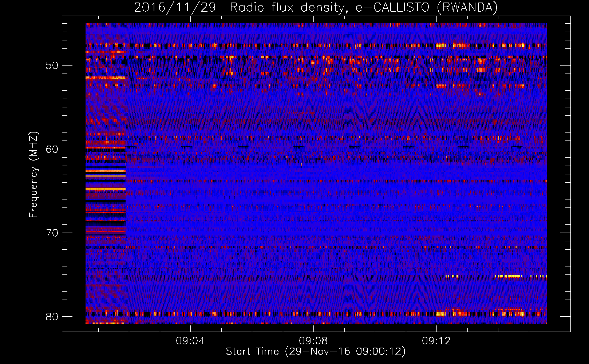Select the Frequency (MHZ) axis label
Viewport: 589px width, 364px height.
pos(33,175)
